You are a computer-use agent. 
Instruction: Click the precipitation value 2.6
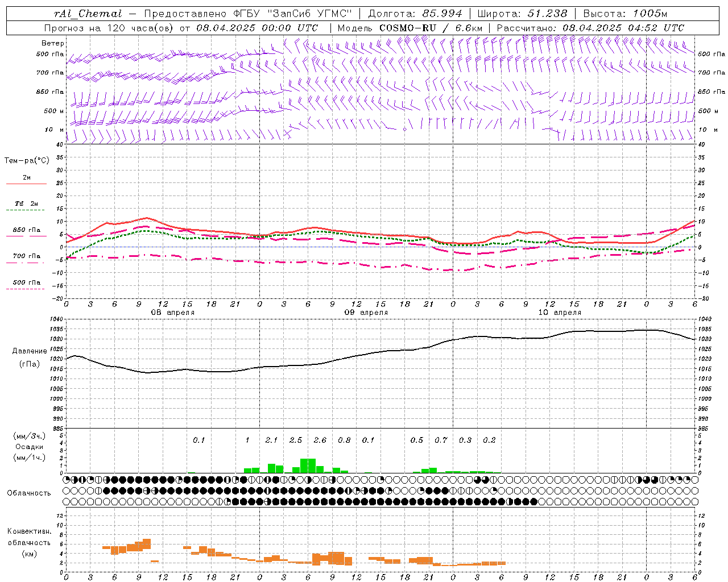320,440
